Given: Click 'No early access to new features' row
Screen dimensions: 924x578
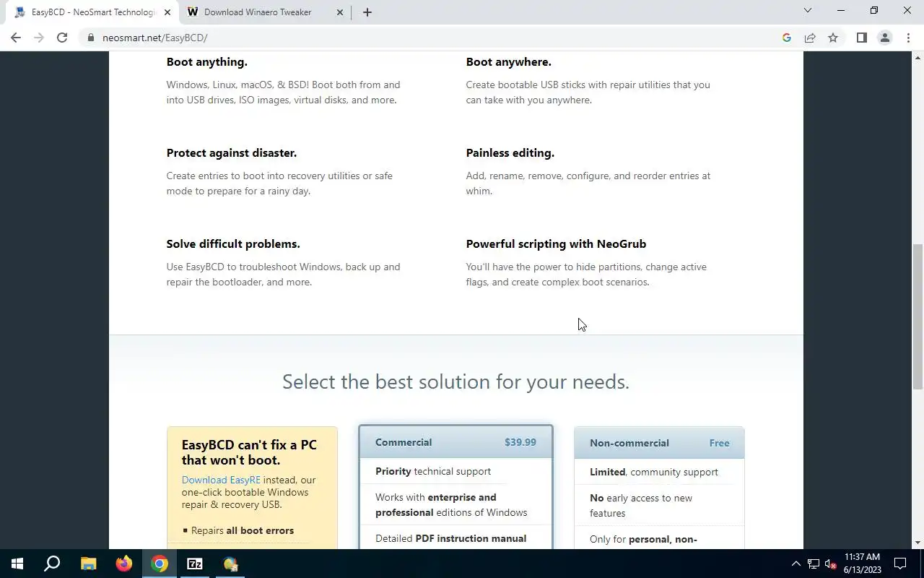Looking at the screenshot, I should coord(641,506).
